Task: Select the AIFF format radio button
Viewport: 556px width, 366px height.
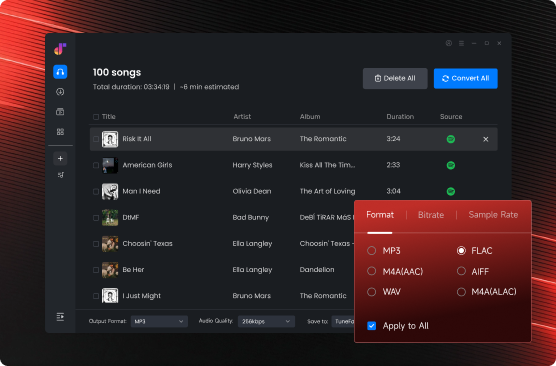Action: tap(461, 271)
